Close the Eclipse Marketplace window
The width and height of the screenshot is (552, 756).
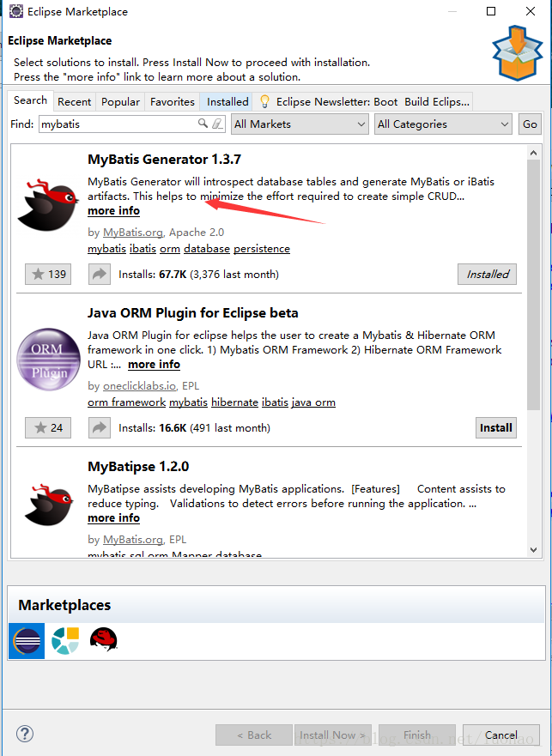[x=531, y=11]
